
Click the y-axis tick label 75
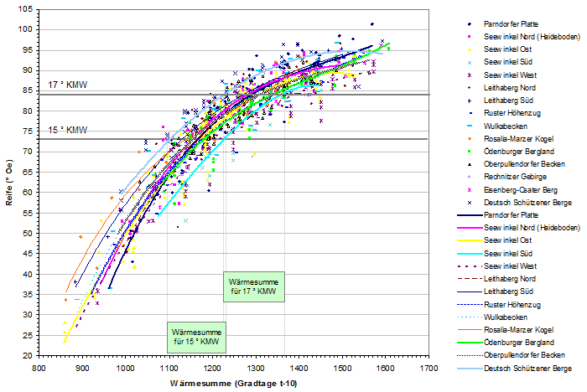pyautogui.click(x=29, y=132)
